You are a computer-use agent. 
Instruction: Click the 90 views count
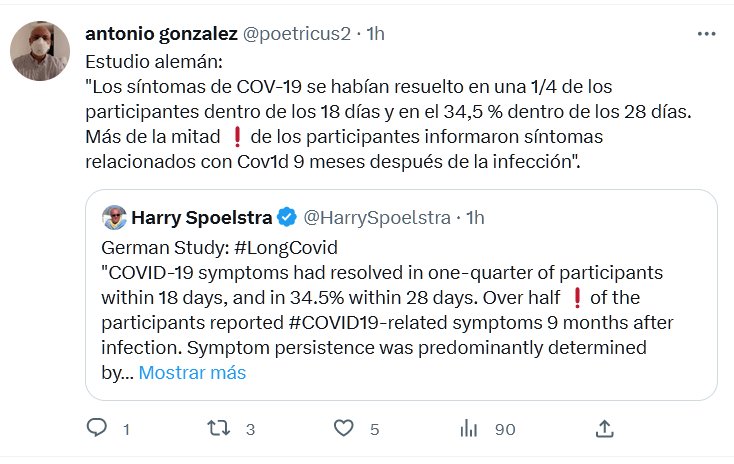pos(504,429)
